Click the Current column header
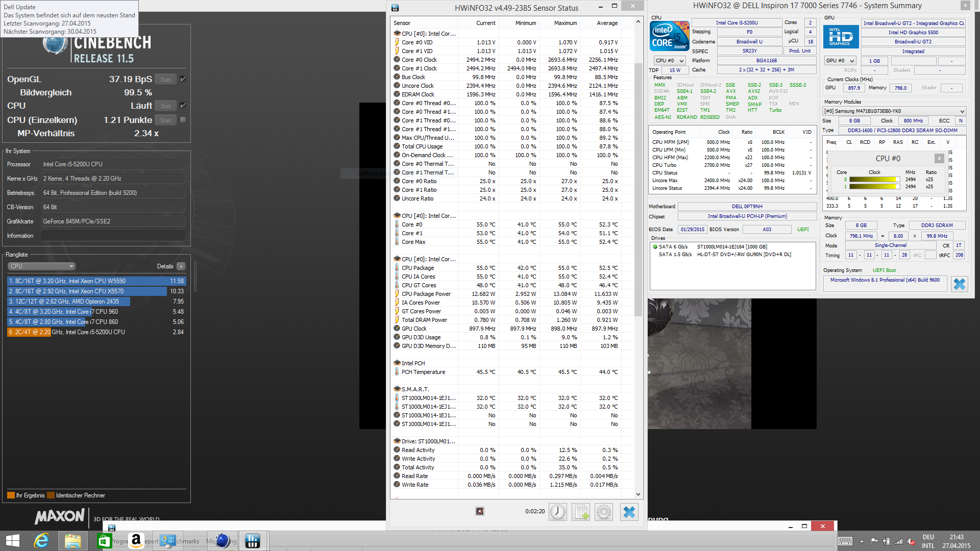Screen dimensions: 980x551 pyautogui.click(x=478, y=23)
